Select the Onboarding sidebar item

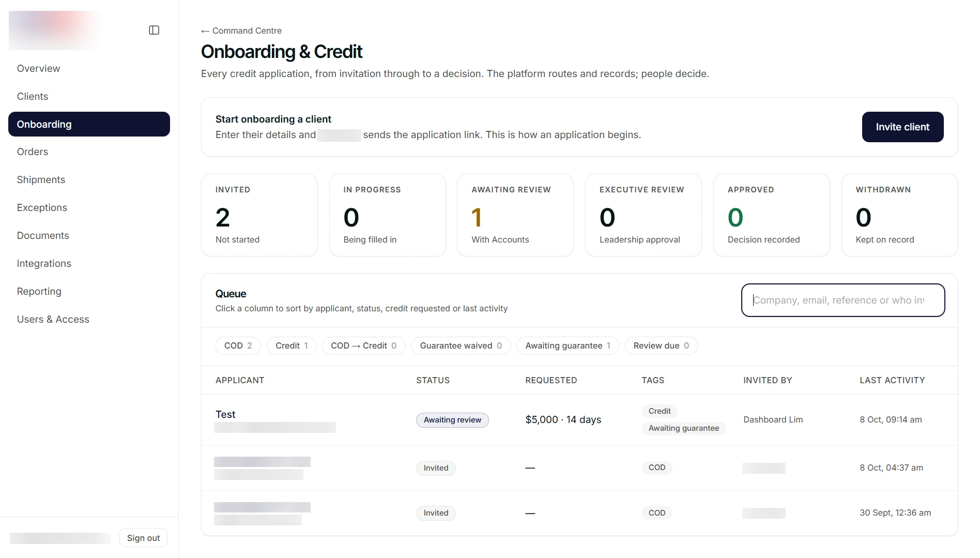(x=89, y=124)
